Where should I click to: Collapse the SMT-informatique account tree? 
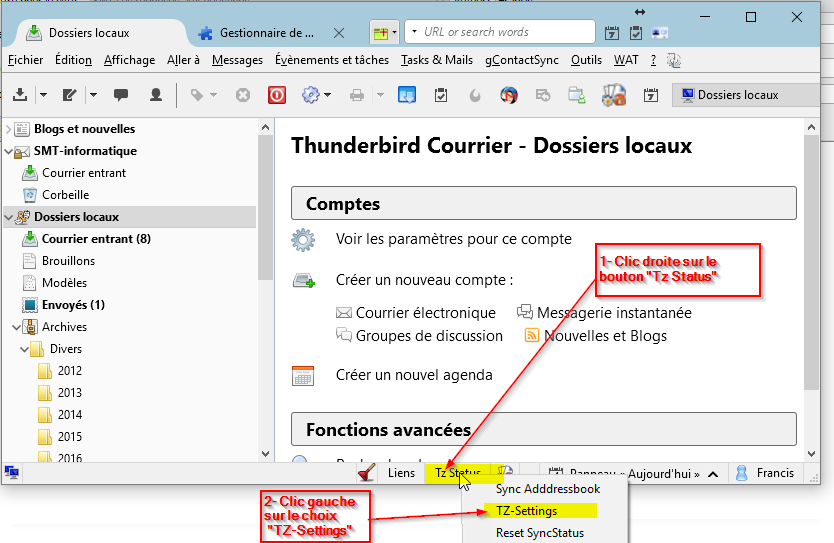(x=9, y=152)
